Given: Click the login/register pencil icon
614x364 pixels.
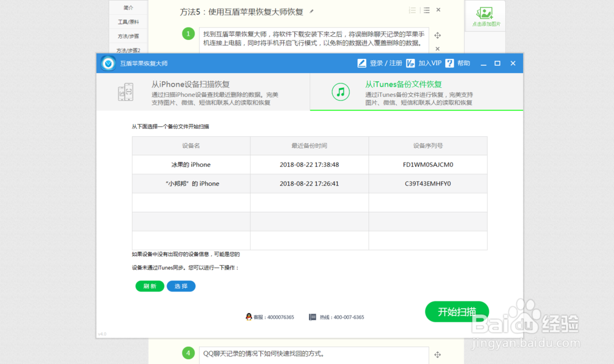Looking at the screenshot, I should click(362, 63).
